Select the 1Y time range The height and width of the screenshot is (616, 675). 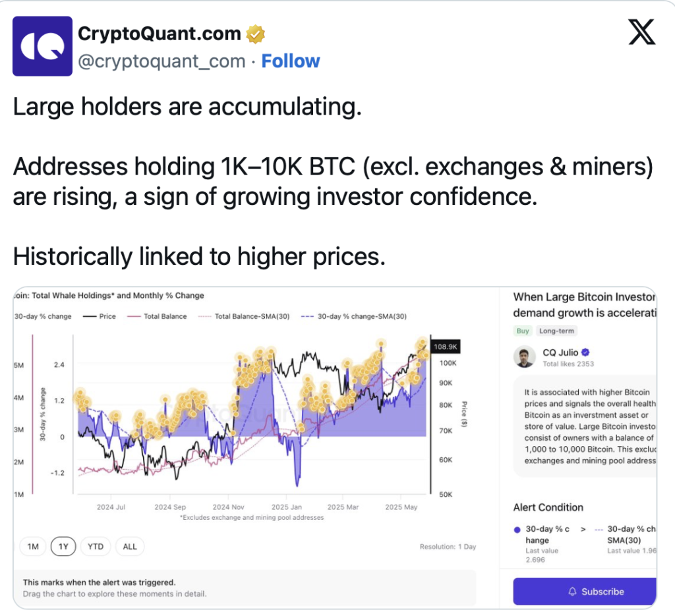click(63, 546)
